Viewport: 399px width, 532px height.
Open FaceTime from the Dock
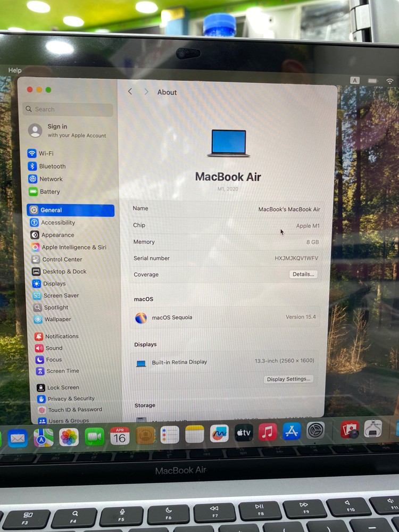tap(94, 436)
